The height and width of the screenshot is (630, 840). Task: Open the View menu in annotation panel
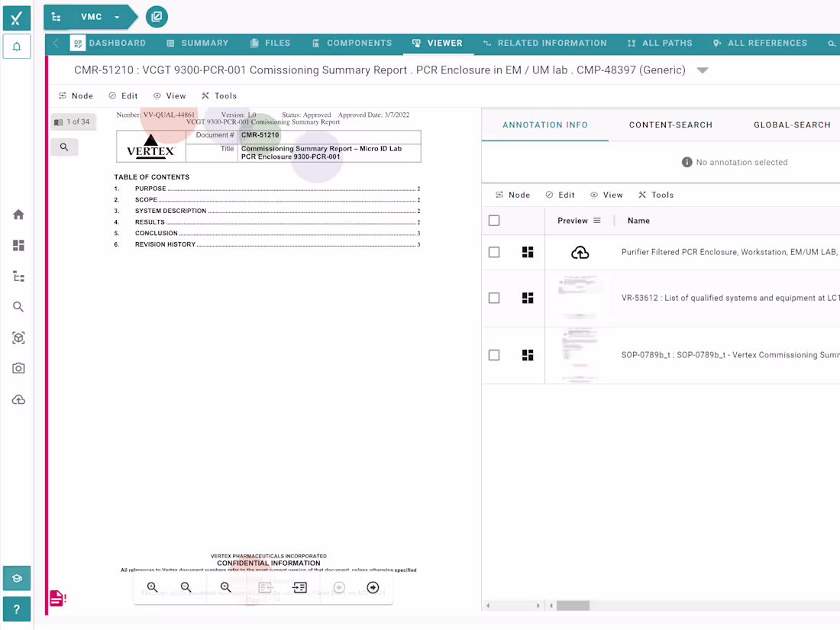coord(606,195)
